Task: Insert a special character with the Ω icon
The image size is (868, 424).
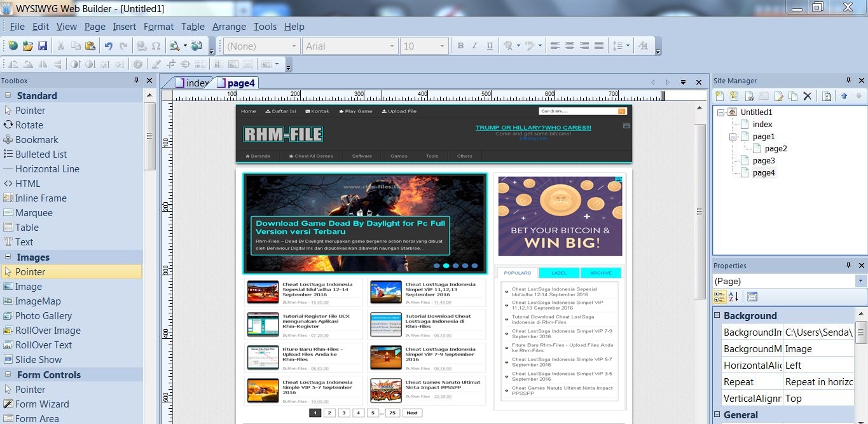Action: [156, 45]
